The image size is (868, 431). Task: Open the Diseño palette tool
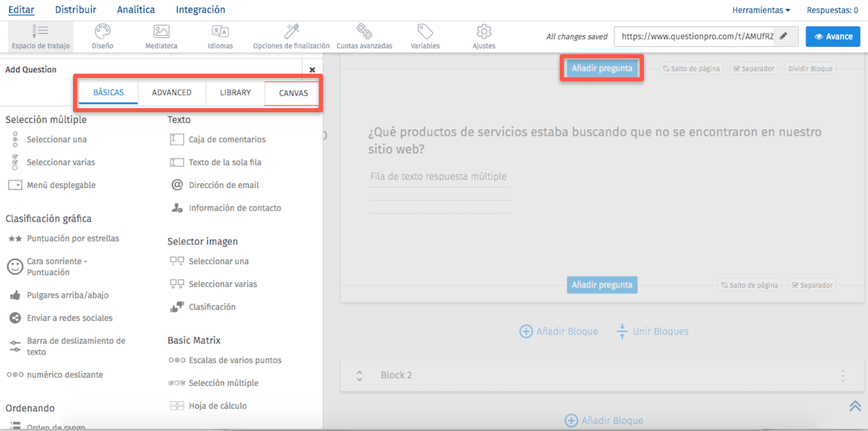click(x=103, y=37)
